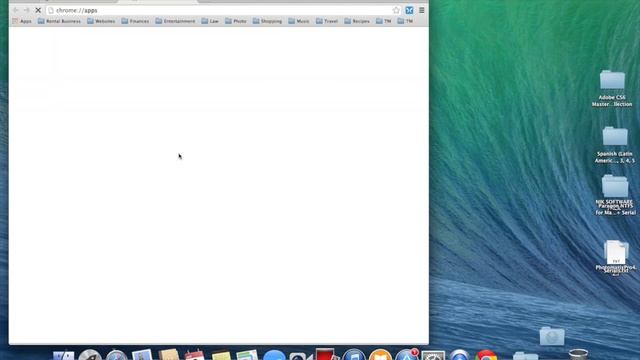This screenshot has height=360, width=640.
Task: Select the Spanish (Latin America) desktop folder
Action: 615,144
